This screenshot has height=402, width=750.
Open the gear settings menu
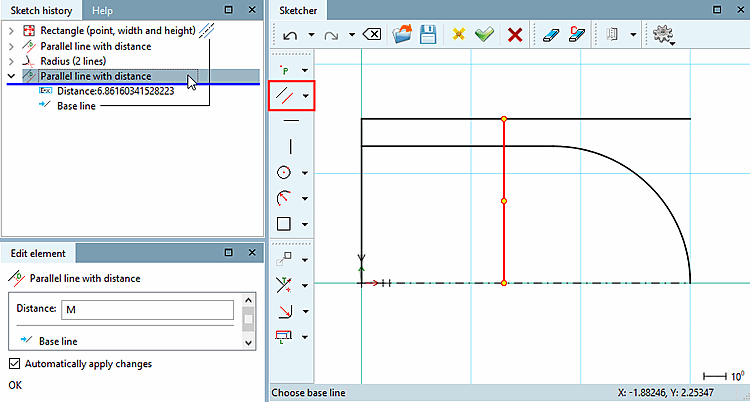pos(663,35)
